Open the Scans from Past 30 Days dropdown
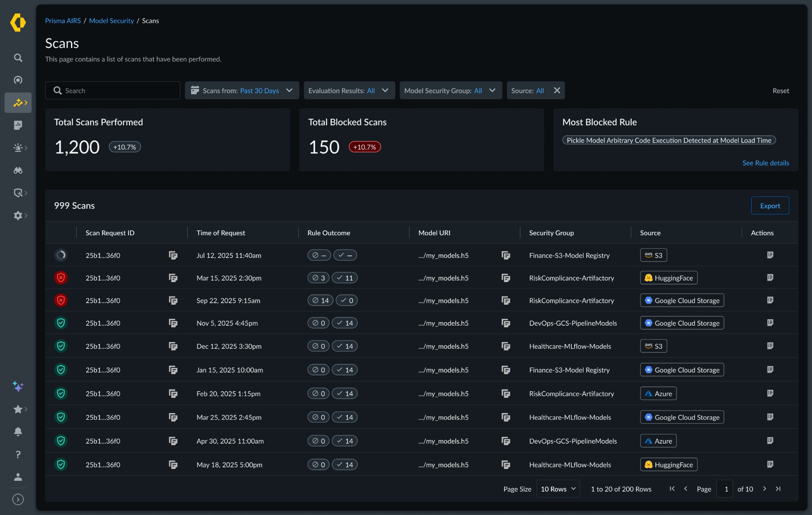Screen dimensions: 812x515 click(x=242, y=90)
